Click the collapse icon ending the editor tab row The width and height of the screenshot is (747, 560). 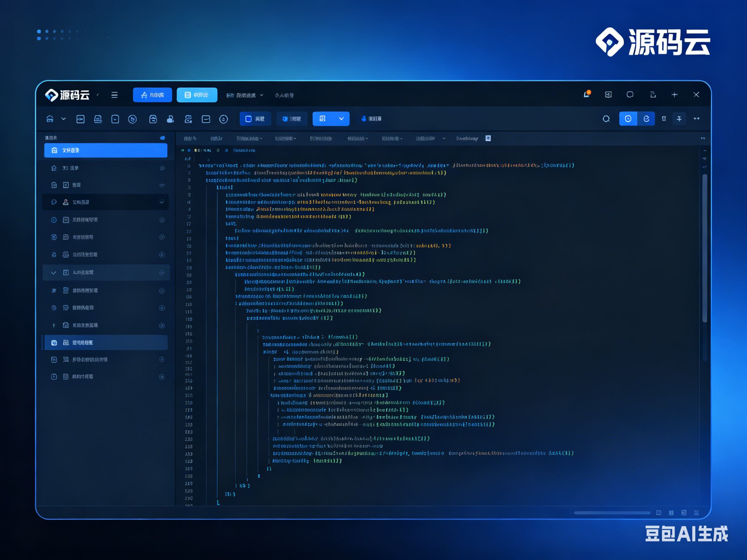click(703, 138)
